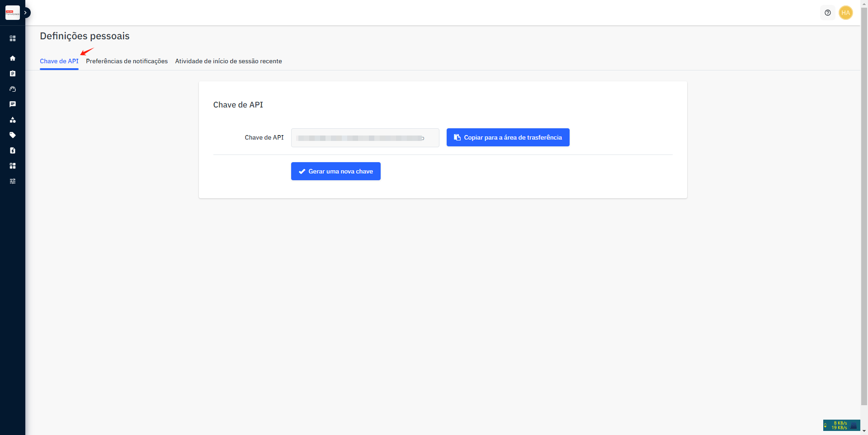
Task: Open the price tag icon in the sidebar
Action: pos(13,135)
